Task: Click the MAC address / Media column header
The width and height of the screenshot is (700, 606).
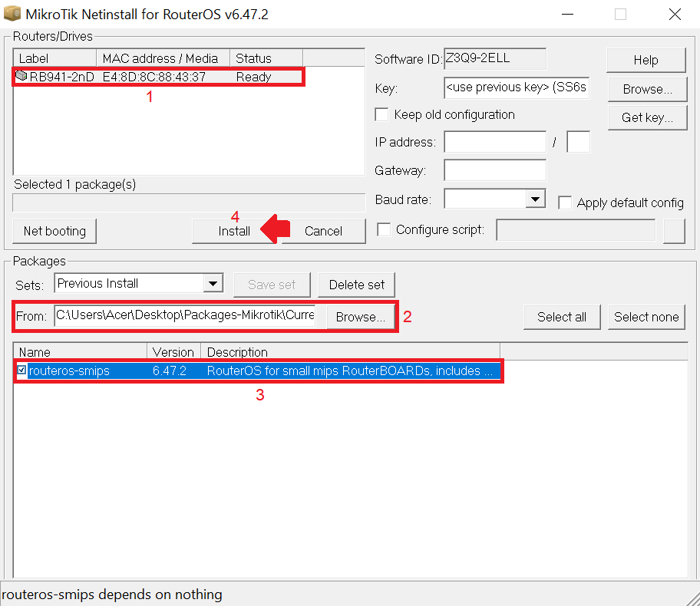Action: [163, 58]
